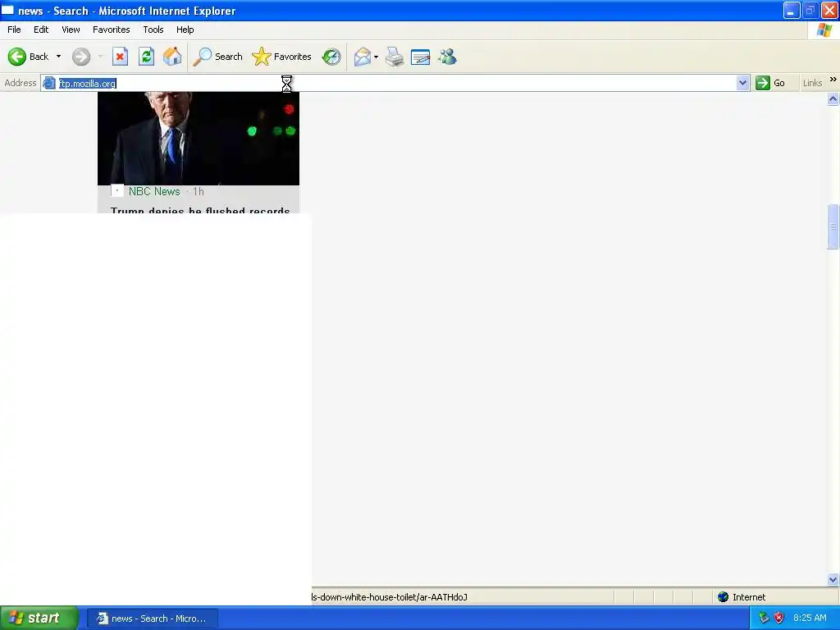
Task: Open the 'Trump denies he flushed records' headline
Action: pos(200,210)
